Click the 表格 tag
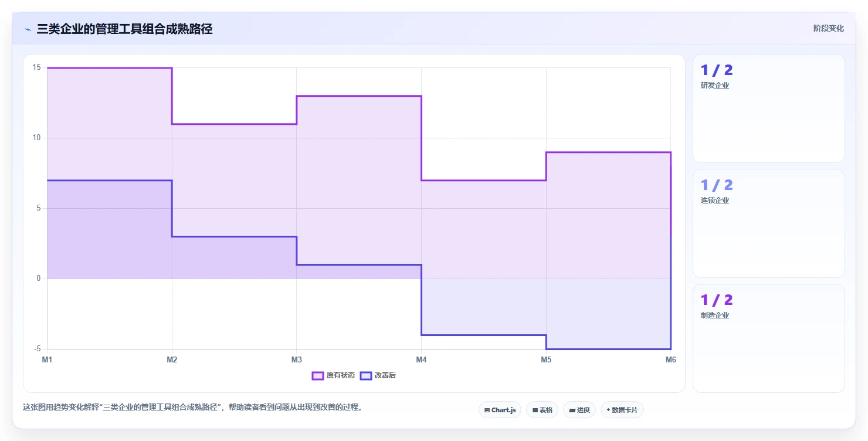This screenshot has width=868, height=441. tap(542, 410)
